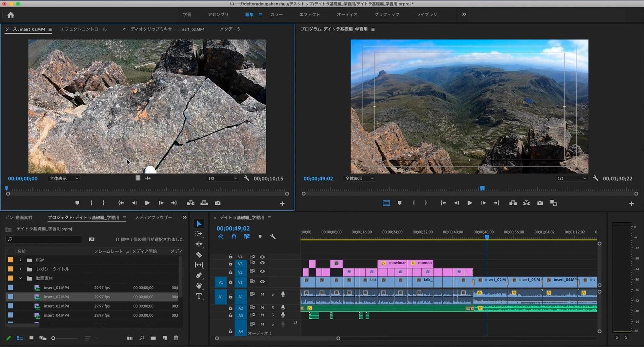
Task: Switch to the エフェクト workspace tab
Action: coord(309,14)
